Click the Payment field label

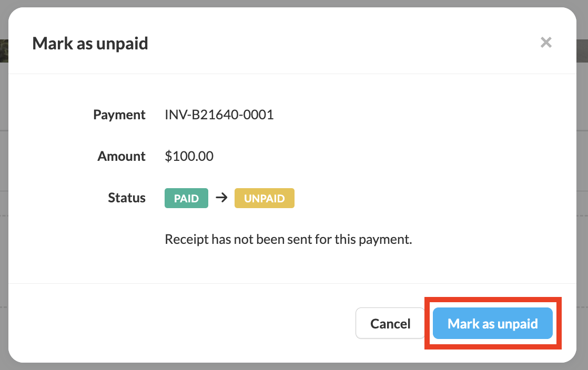point(119,115)
